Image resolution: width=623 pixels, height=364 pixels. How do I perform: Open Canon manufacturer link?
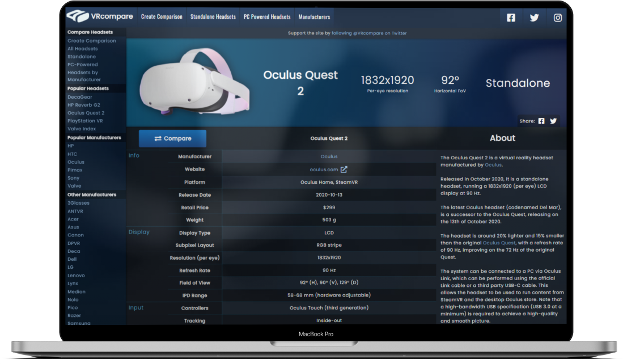point(75,235)
